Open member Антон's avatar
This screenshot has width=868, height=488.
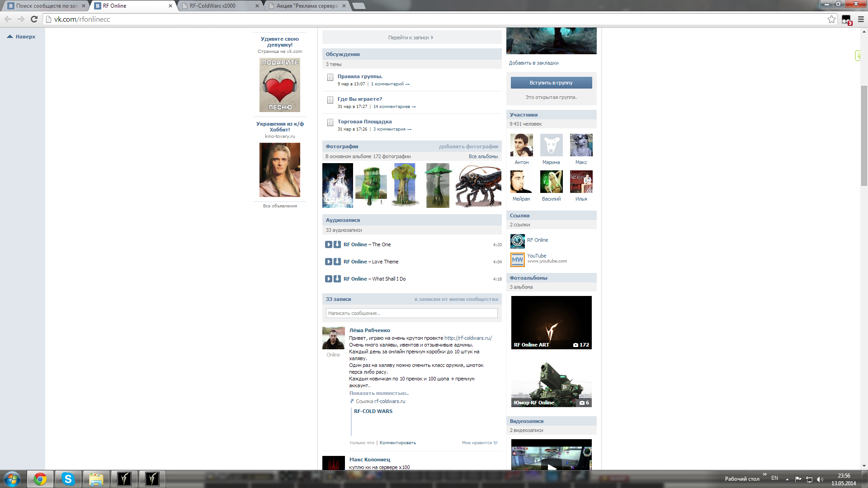[x=521, y=145]
